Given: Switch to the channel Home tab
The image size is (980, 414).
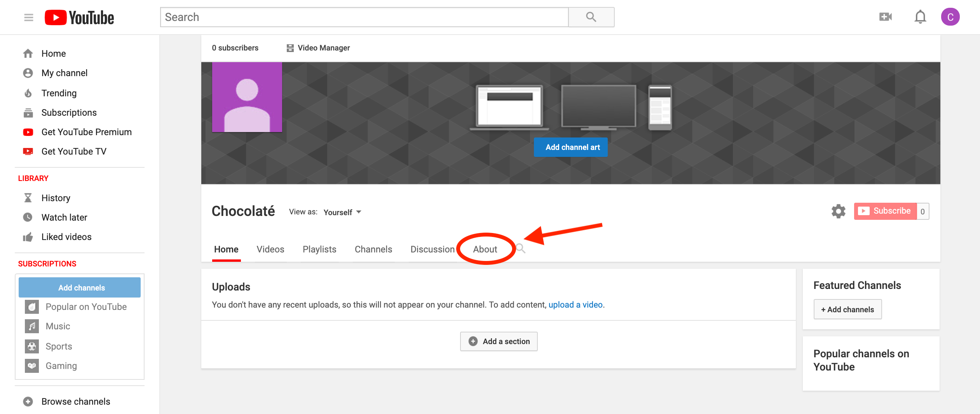Looking at the screenshot, I should 226,249.
